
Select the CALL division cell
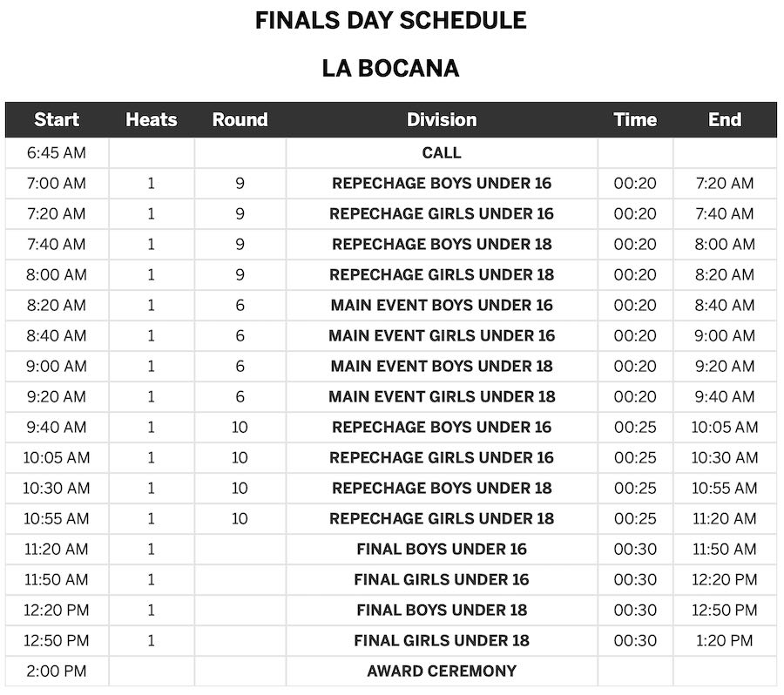pyautogui.click(x=442, y=152)
